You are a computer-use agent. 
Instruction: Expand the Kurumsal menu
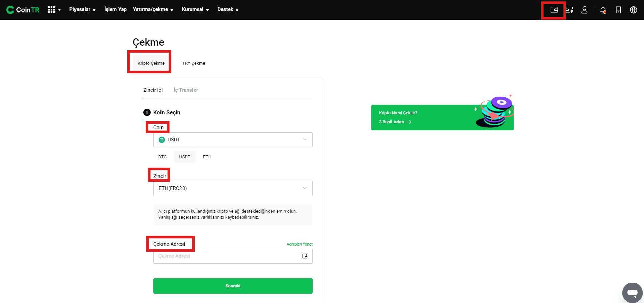[x=195, y=9]
